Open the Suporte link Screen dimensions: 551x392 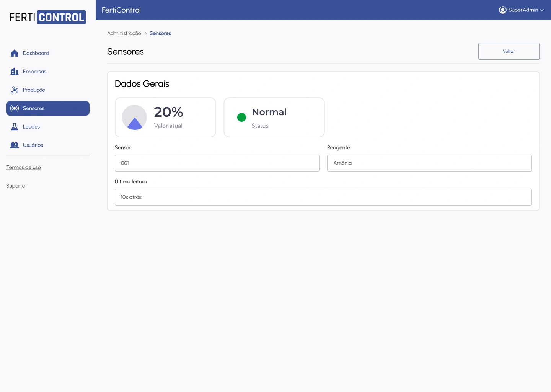(15, 186)
